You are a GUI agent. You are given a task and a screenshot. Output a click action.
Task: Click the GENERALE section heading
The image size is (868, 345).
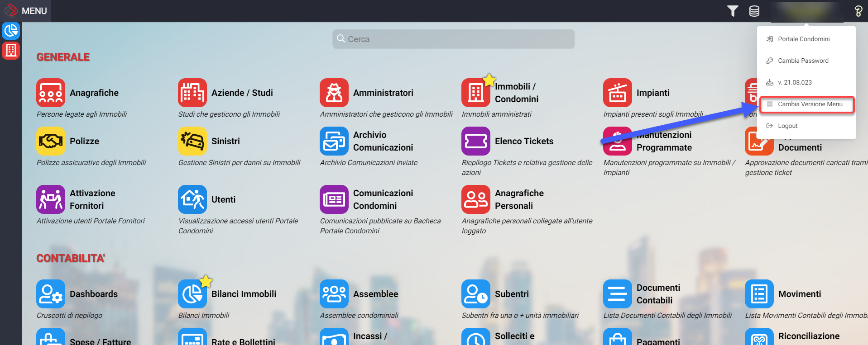coord(63,57)
